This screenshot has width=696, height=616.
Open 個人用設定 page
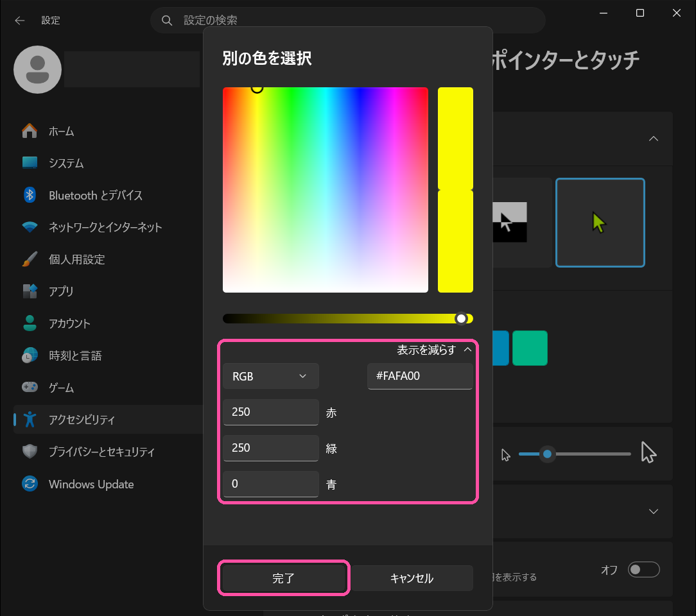(x=109, y=259)
